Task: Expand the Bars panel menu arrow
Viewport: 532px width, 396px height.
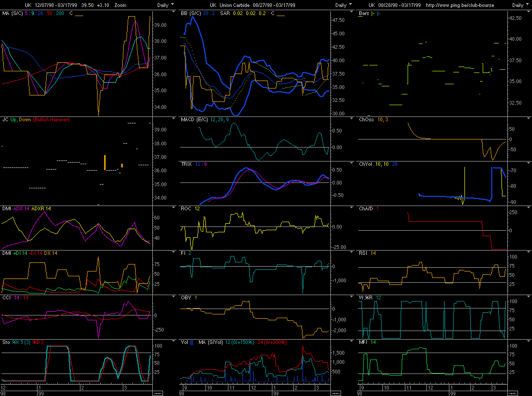Action: click(529, 12)
